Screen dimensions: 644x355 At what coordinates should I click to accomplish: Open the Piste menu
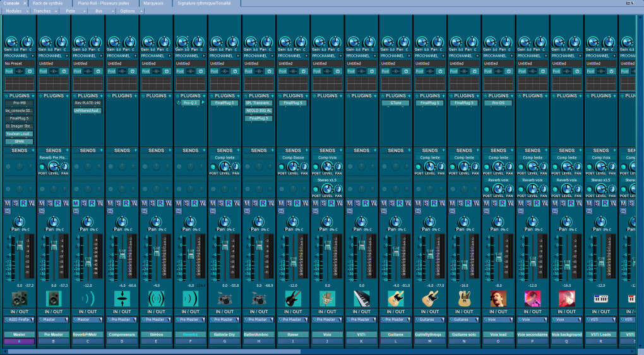(x=73, y=11)
